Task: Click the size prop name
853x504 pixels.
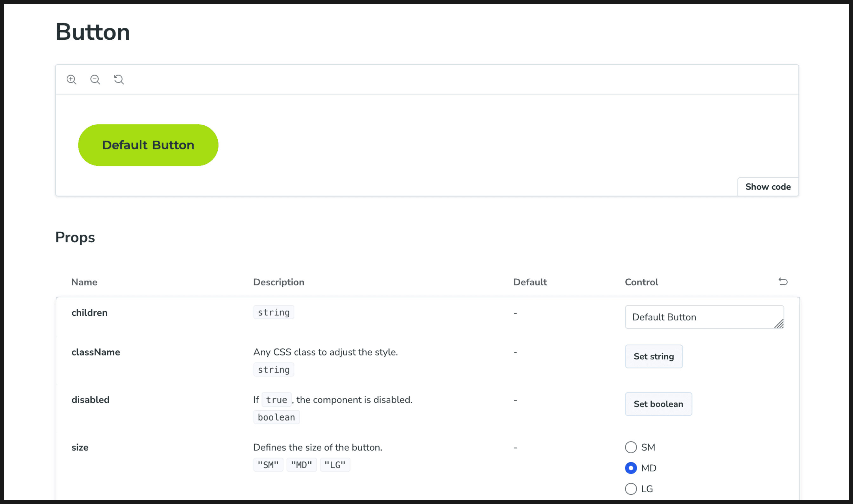Action: pyautogui.click(x=80, y=448)
